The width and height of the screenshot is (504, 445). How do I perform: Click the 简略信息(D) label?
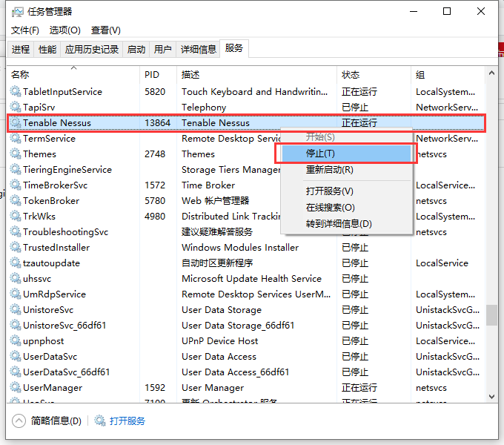click(x=56, y=421)
